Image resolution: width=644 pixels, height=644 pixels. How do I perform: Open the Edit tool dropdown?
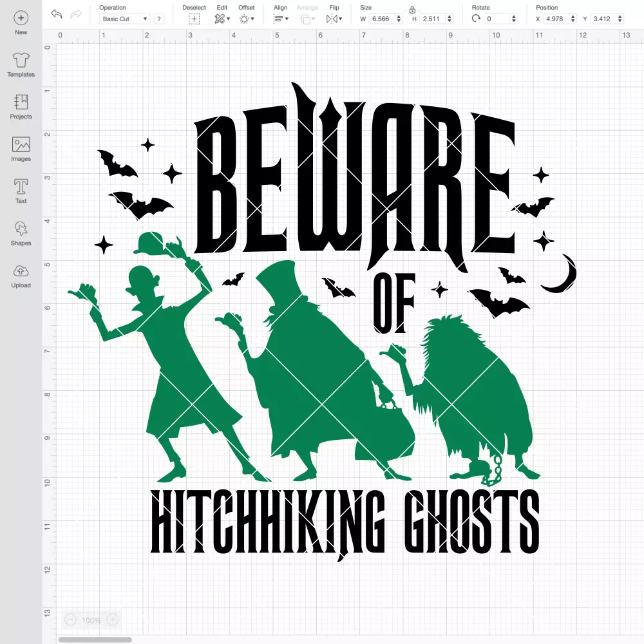coord(222,19)
